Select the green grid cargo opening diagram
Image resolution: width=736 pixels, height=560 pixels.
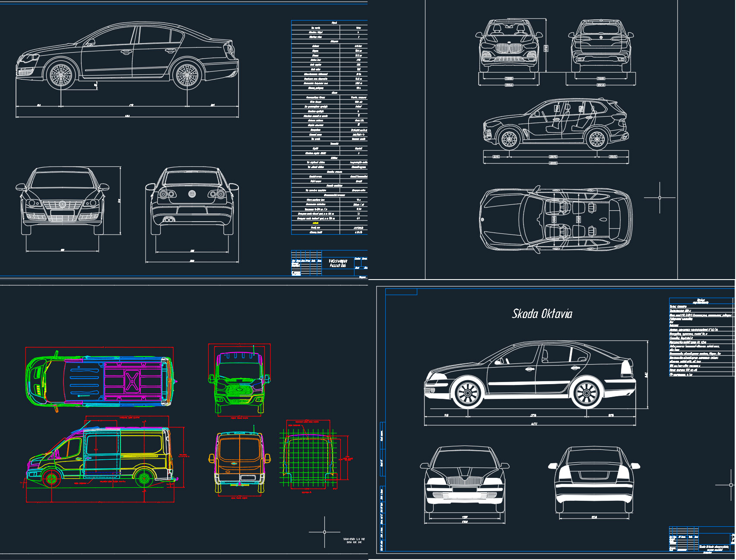308,458
